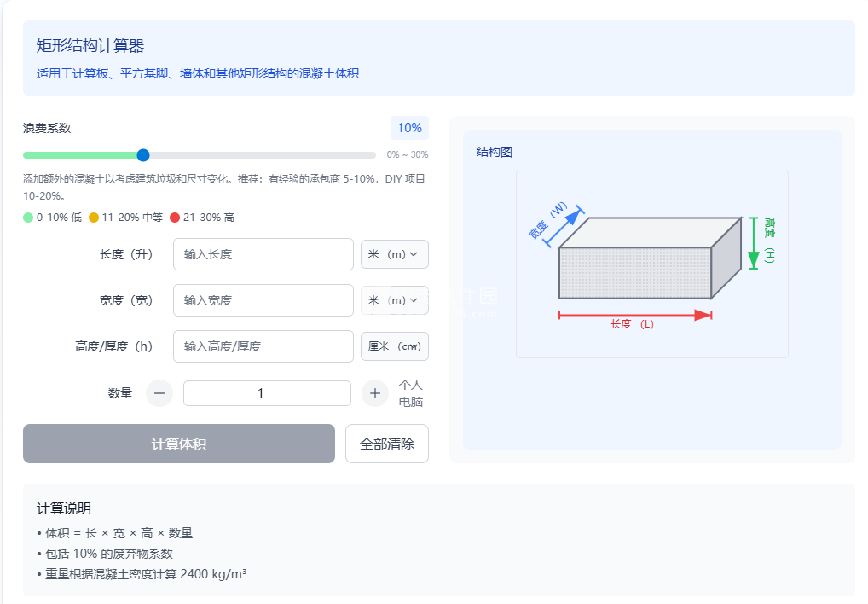Click the red length (L) arrow in diagram
Image resolution: width=868 pixels, height=604 pixels.
(x=635, y=315)
